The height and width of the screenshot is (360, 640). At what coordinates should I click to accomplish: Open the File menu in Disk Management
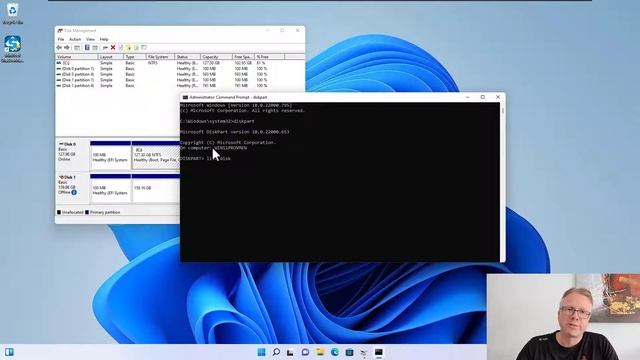(x=61, y=39)
